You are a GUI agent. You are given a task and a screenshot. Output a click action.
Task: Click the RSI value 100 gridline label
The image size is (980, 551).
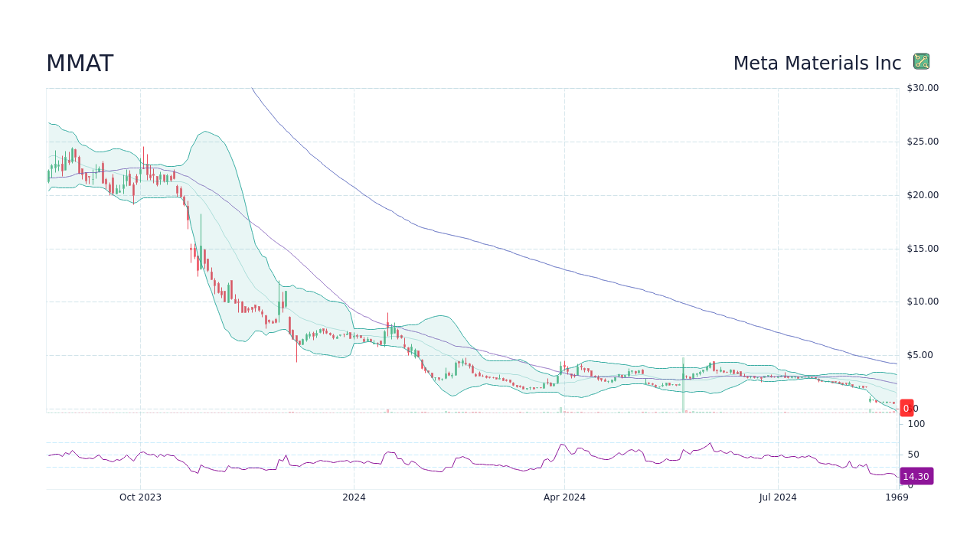pyautogui.click(x=916, y=422)
